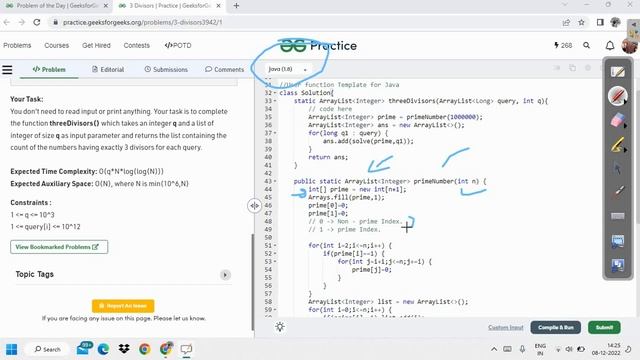Screen dimensions: 640x360
Task: Select the red pen annotation tool
Action: click(618, 96)
